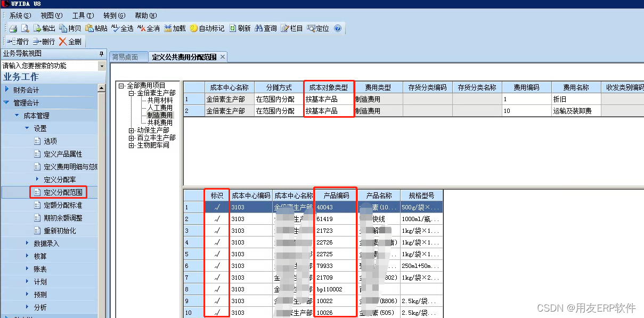This screenshot has height=318, width=644.
Task: Expand the 定义分配率 navigation node
Action: coord(37,180)
